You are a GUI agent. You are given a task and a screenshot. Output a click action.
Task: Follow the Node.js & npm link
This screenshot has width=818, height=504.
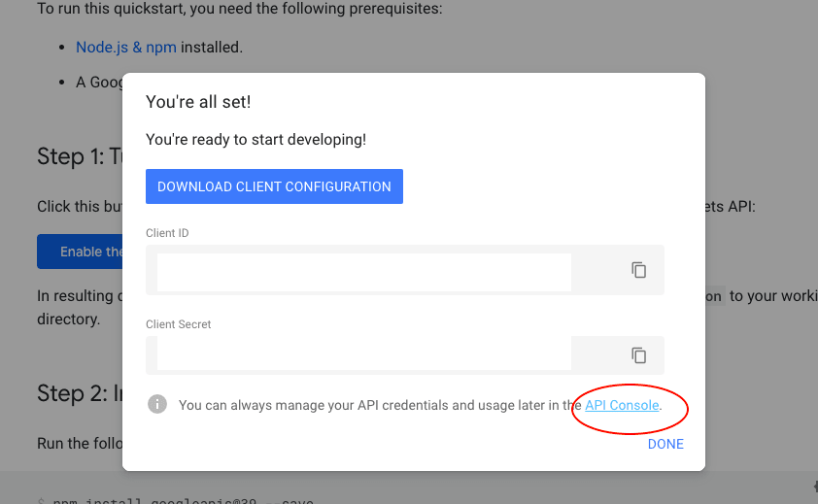[x=126, y=47]
